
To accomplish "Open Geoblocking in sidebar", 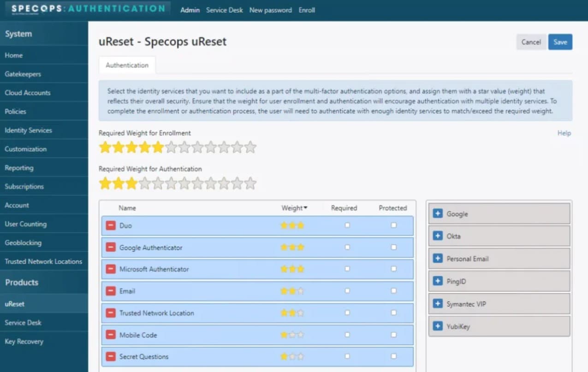I will 44,242.
